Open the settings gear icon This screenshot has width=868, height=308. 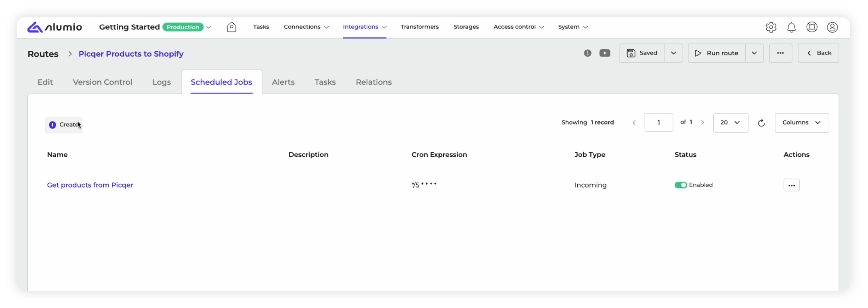click(771, 27)
